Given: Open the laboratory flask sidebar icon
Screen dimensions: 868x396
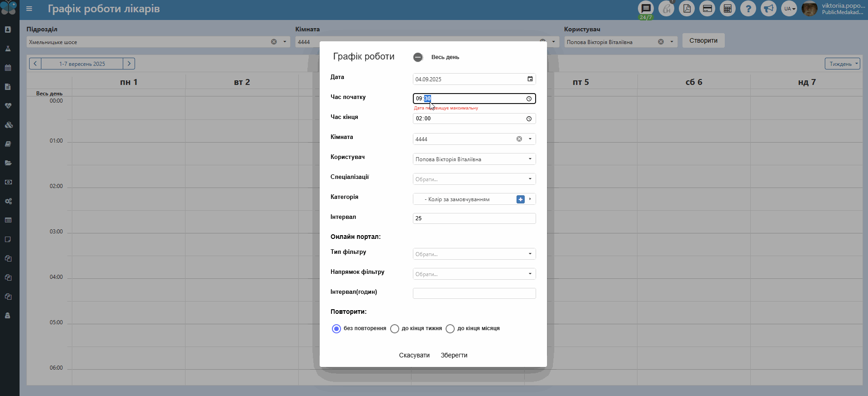Looking at the screenshot, I should 8,49.
